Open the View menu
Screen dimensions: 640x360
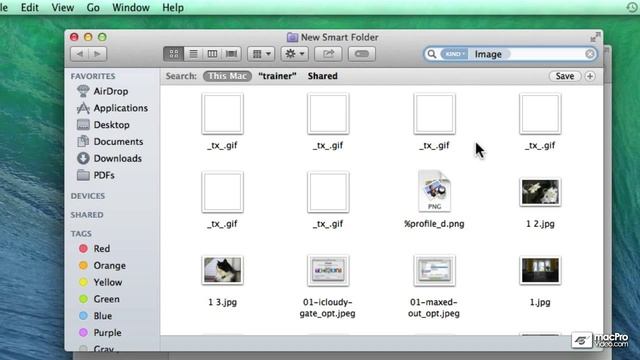[x=62, y=8]
